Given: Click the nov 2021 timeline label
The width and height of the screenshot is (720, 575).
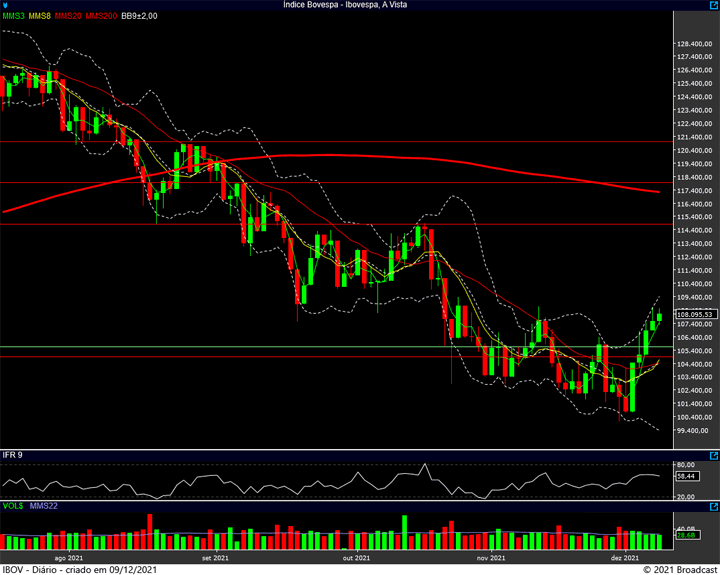Looking at the screenshot, I should coord(491,558).
